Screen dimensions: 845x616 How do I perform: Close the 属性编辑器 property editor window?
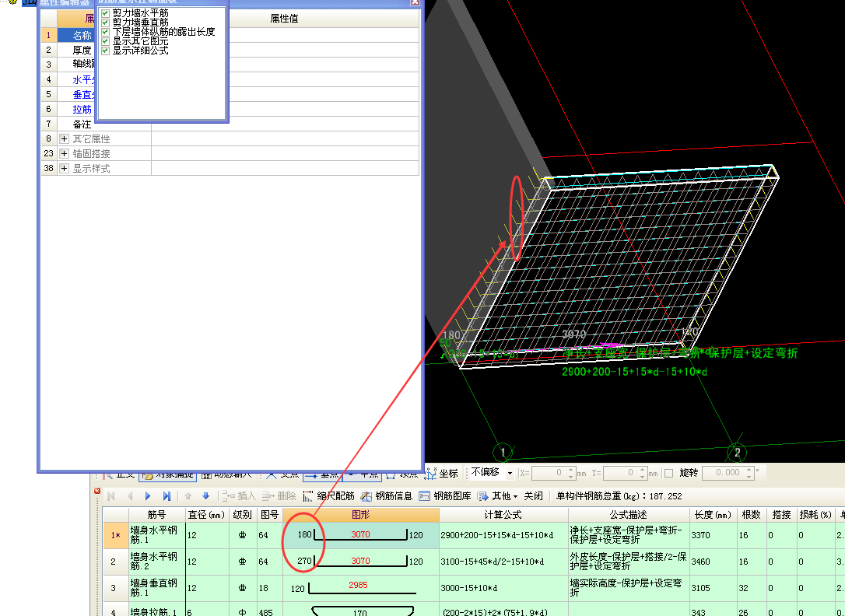pyautogui.click(x=415, y=2)
